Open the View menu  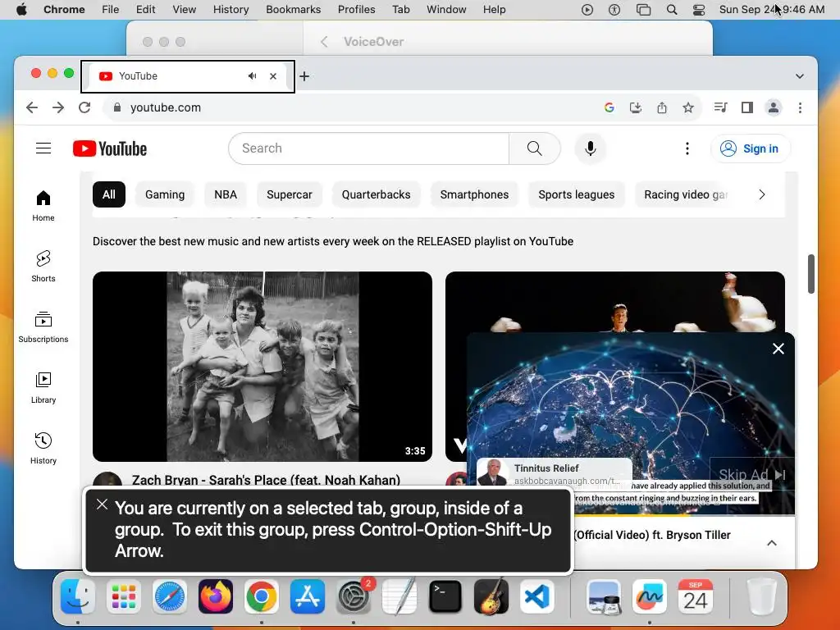pos(184,10)
